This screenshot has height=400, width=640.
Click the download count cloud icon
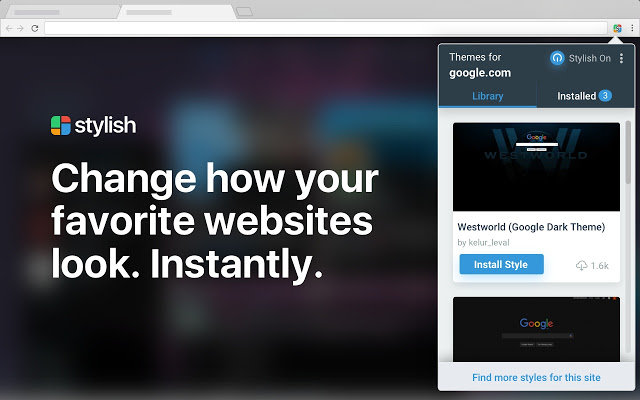(581, 266)
